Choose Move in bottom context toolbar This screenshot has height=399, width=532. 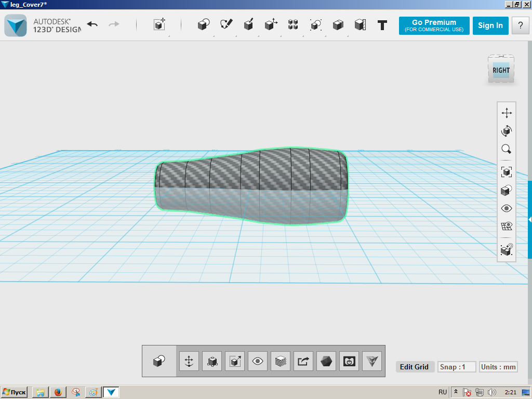click(189, 361)
